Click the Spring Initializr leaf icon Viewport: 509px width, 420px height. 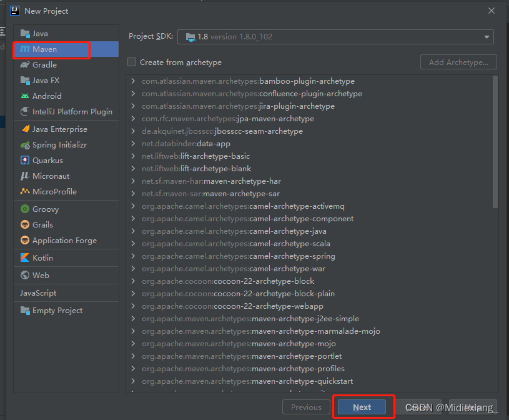[x=25, y=145]
